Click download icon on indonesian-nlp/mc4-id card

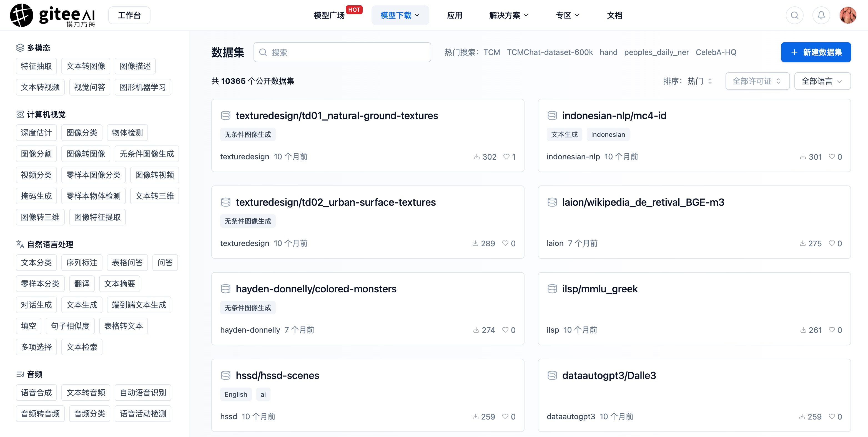(x=803, y=157)
